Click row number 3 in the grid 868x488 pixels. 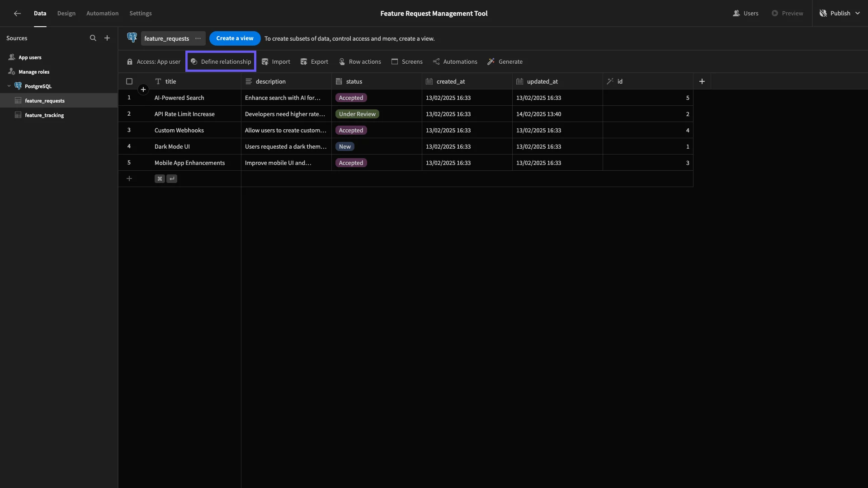129,130
